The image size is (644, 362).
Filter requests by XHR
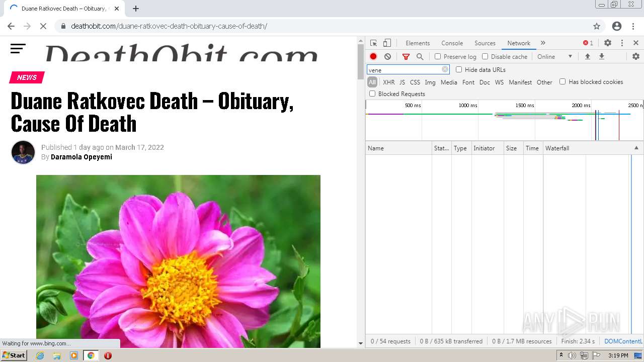(389, 82)
